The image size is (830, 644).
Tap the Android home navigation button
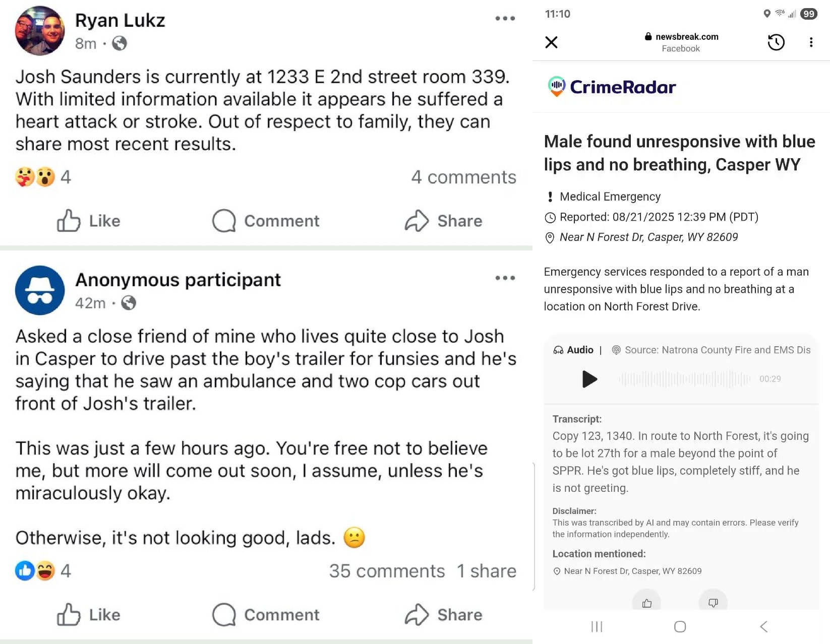coord(680,626)
